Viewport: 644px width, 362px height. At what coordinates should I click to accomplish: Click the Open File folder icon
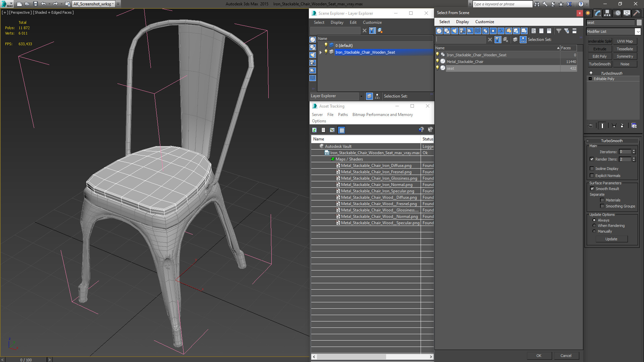pos(27,4)
